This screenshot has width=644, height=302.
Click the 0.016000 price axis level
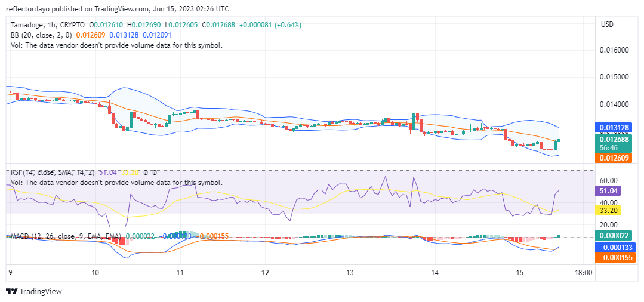pos(614,50)
